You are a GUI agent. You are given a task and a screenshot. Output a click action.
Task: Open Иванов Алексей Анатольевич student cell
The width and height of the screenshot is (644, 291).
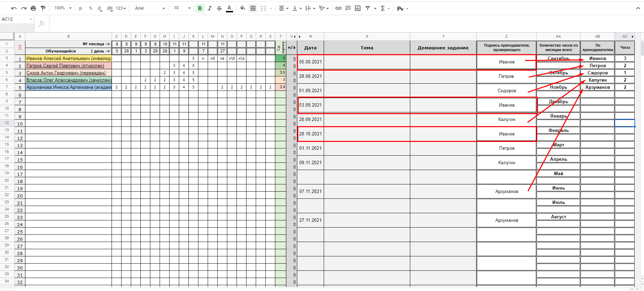69,58
